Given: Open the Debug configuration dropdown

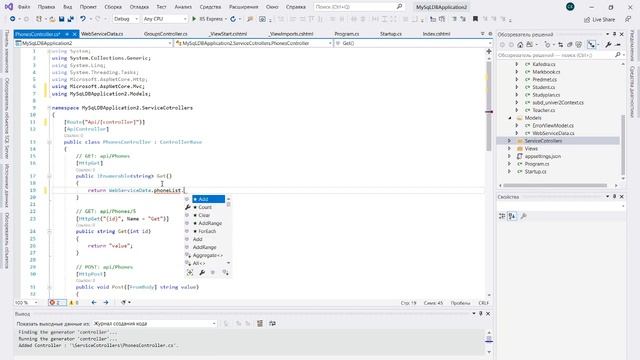Looking at the screenshot, I should click(125, 19).
